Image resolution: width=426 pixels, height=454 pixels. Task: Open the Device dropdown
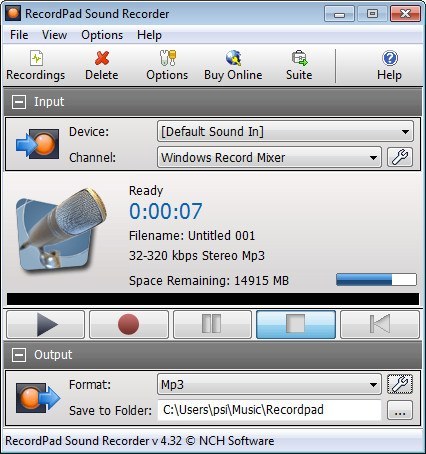click(285, 132)
